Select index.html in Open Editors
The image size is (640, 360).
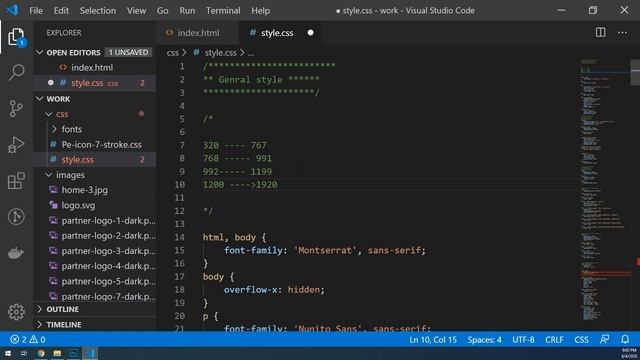pyautogui.click(x=92, y=68)
